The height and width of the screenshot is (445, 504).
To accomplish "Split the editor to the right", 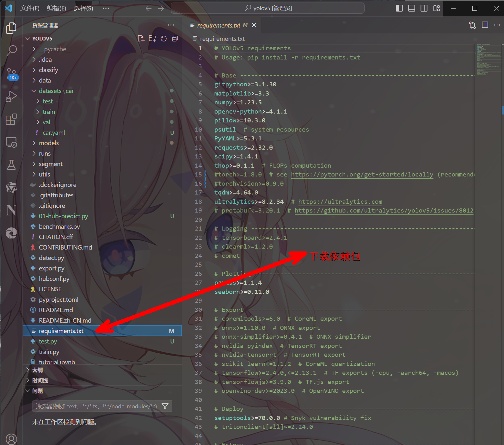I will 485,25.
